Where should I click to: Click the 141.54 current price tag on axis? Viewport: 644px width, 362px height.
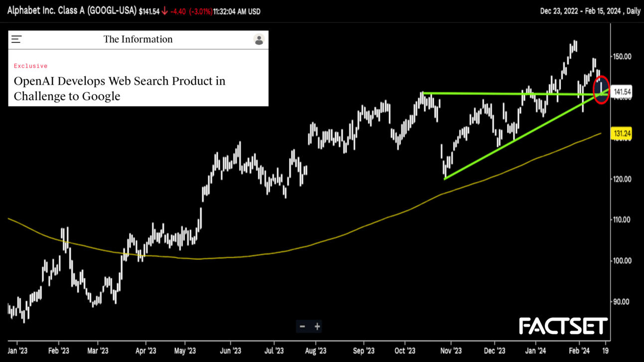[x=623, y=92]
